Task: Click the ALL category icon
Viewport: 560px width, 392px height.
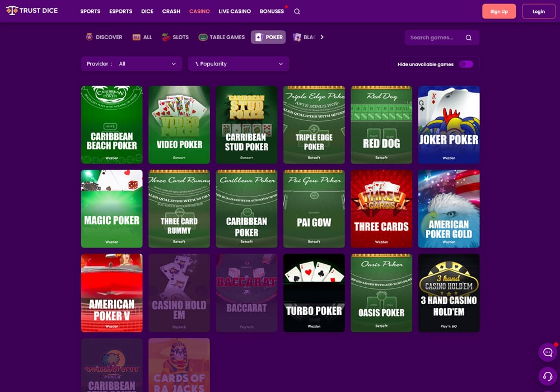Action: 137,37
